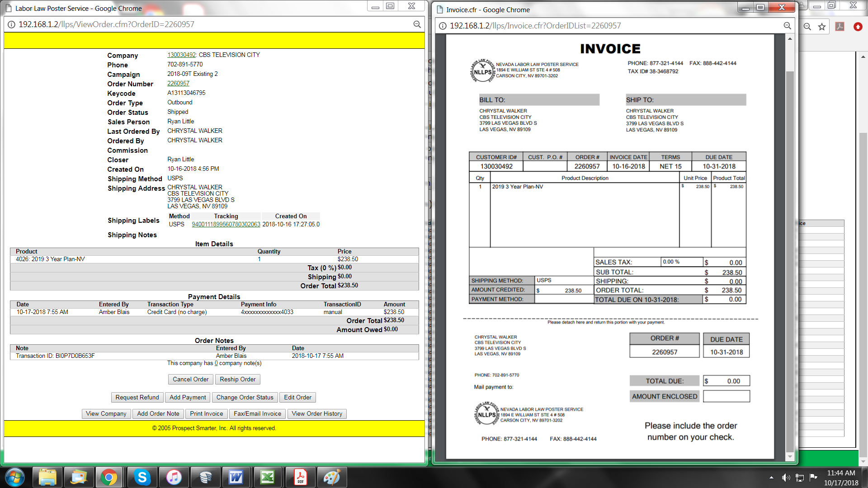
Task: Open Microsoft Word from the taskbar
Action: click(x=236, y=477)
